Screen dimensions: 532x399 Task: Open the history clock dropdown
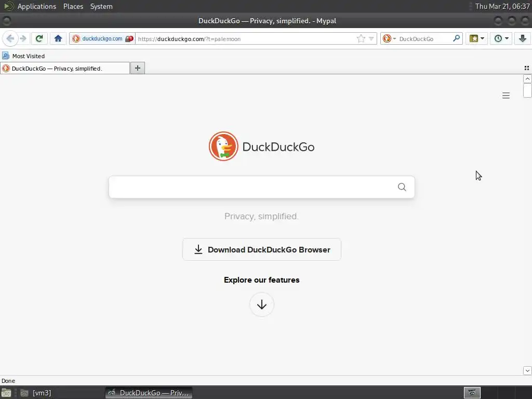pos(501,38)
